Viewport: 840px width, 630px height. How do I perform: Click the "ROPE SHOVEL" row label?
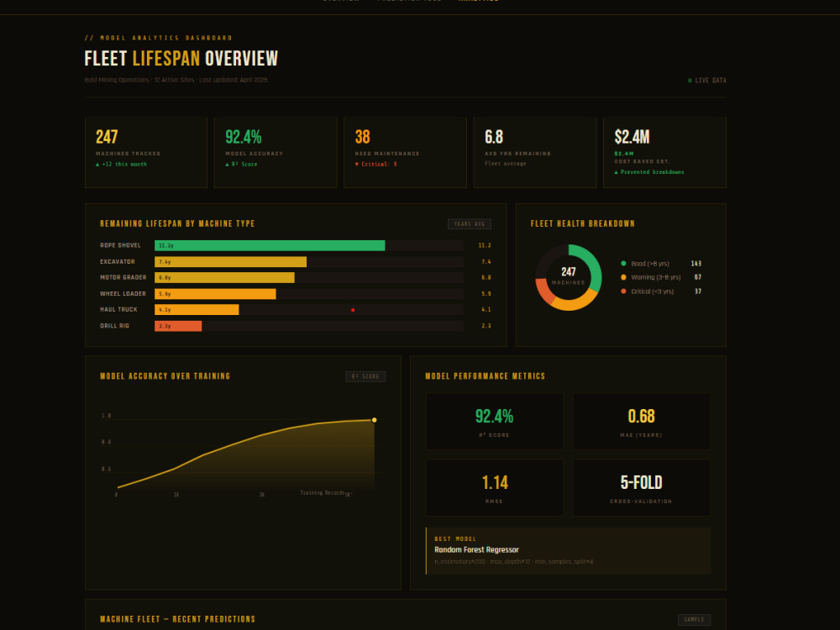coord(120,245)
